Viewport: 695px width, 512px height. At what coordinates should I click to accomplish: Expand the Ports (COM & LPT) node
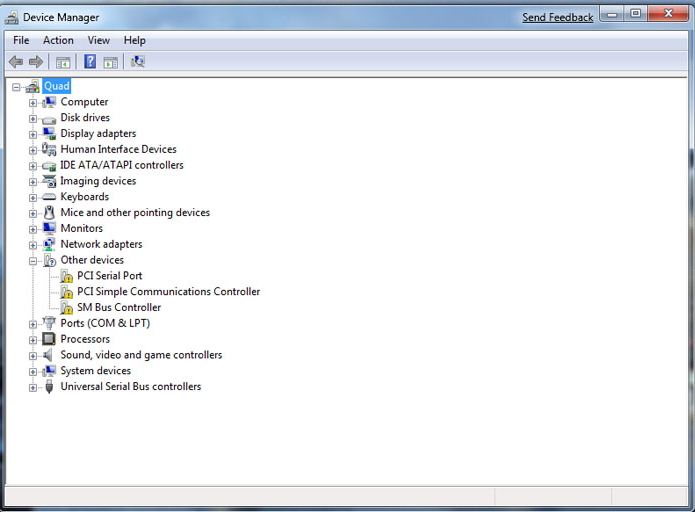point(33,324)
